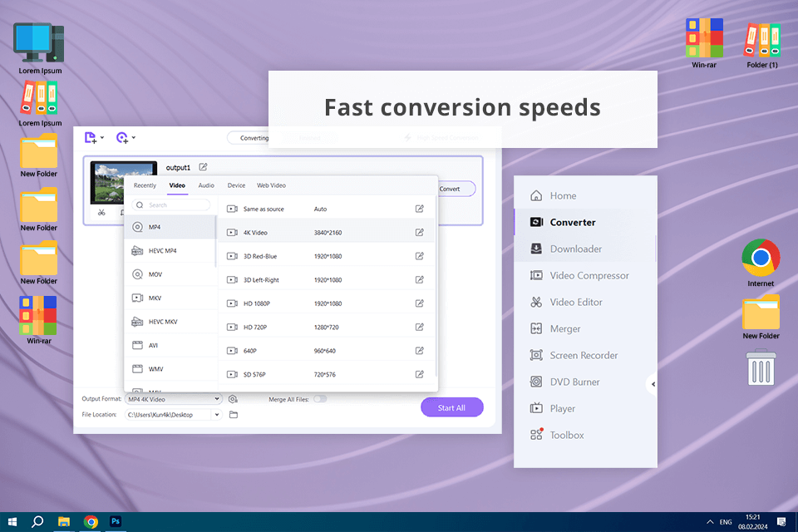The image size is (798, 532).
Task: Select the MP4 format
Action: tap(170, 227)
